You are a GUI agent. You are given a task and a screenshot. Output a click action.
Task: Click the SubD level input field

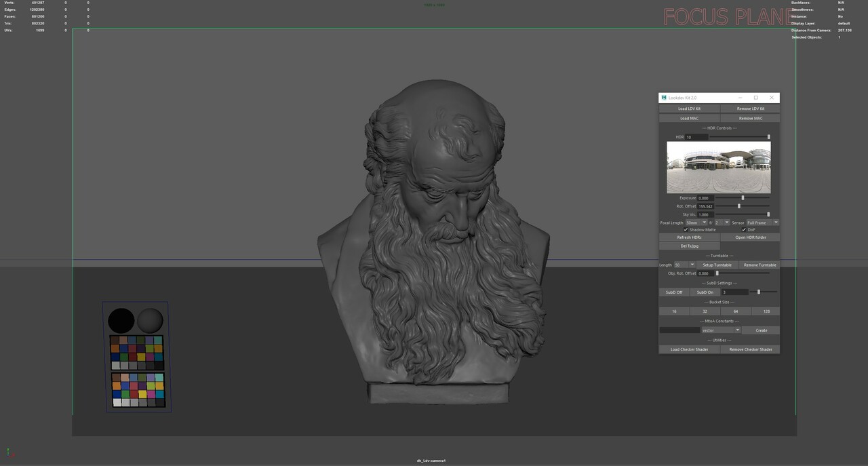(735, 292)
